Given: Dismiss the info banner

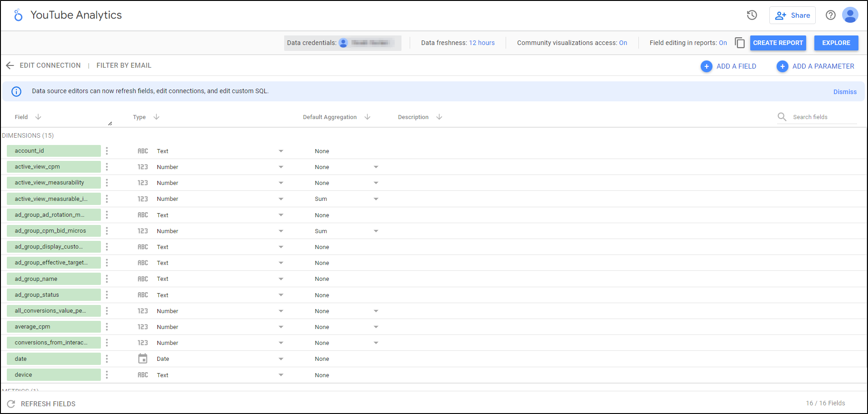Looking at the screenshot, I should [845, 92].
